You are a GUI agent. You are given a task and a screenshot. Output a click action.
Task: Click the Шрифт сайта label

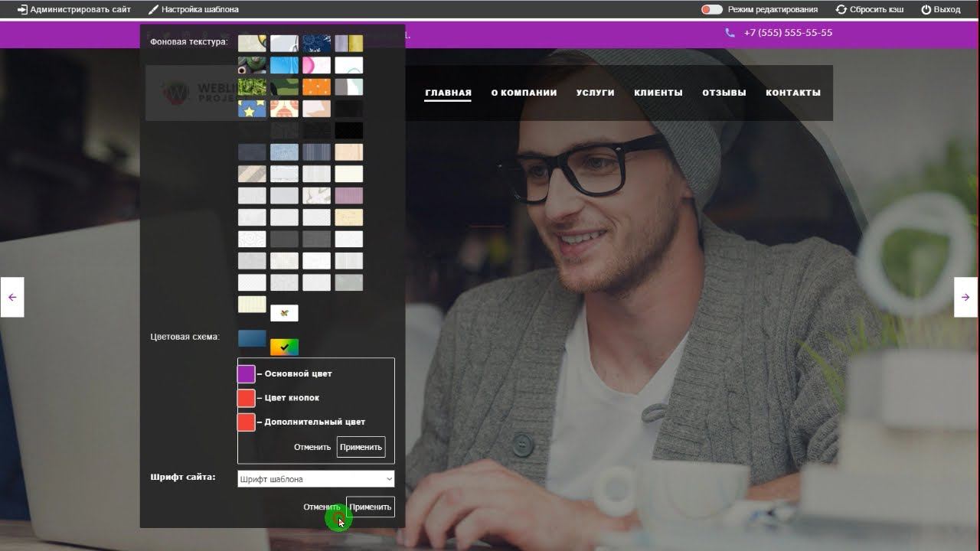(182, 477)
